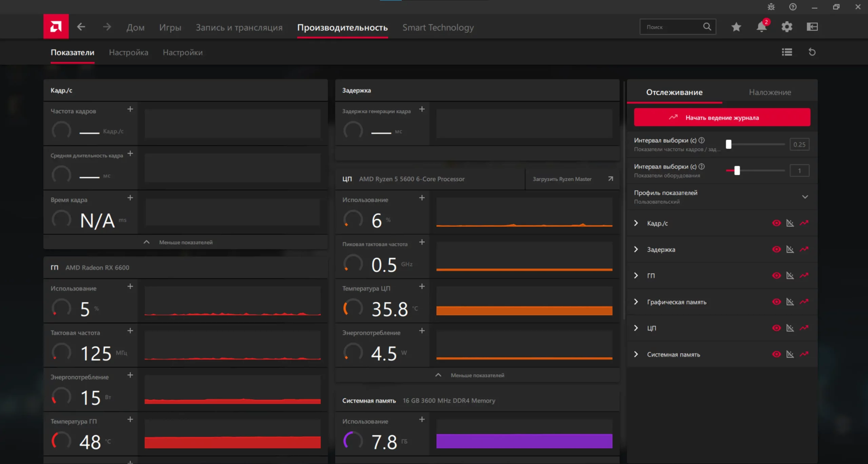Click the bug report icon
The image size is (868, 464).
771,7
